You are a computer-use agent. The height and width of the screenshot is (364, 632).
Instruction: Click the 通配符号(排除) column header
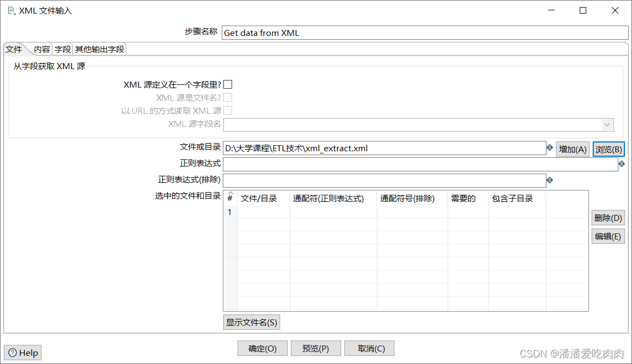(412, 199)
